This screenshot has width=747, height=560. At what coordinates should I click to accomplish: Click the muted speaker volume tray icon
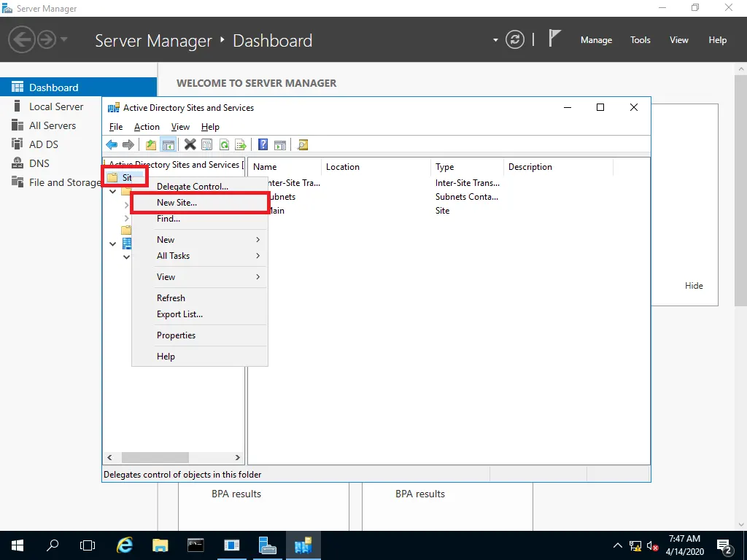pos(652,545)
